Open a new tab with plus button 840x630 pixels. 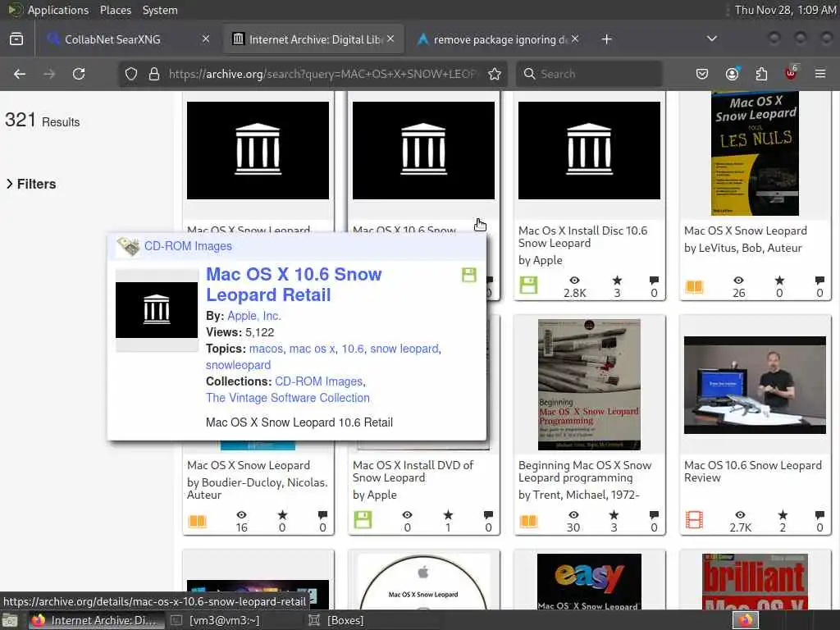[x=606, y=39]
